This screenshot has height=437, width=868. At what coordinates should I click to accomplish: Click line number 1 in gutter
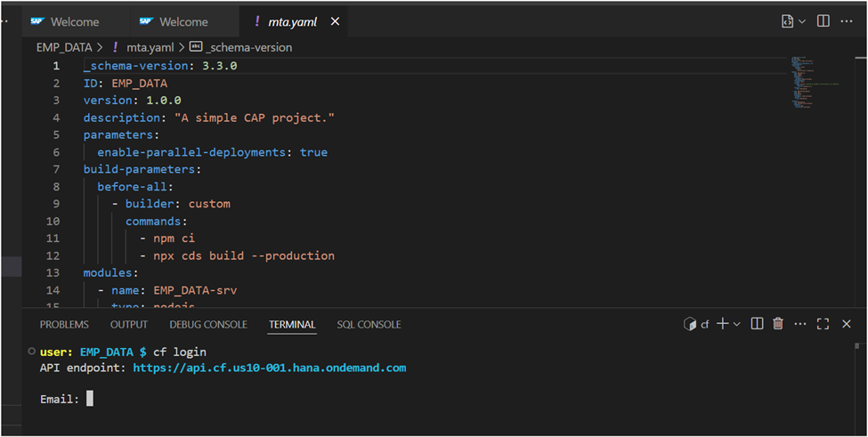56,66
